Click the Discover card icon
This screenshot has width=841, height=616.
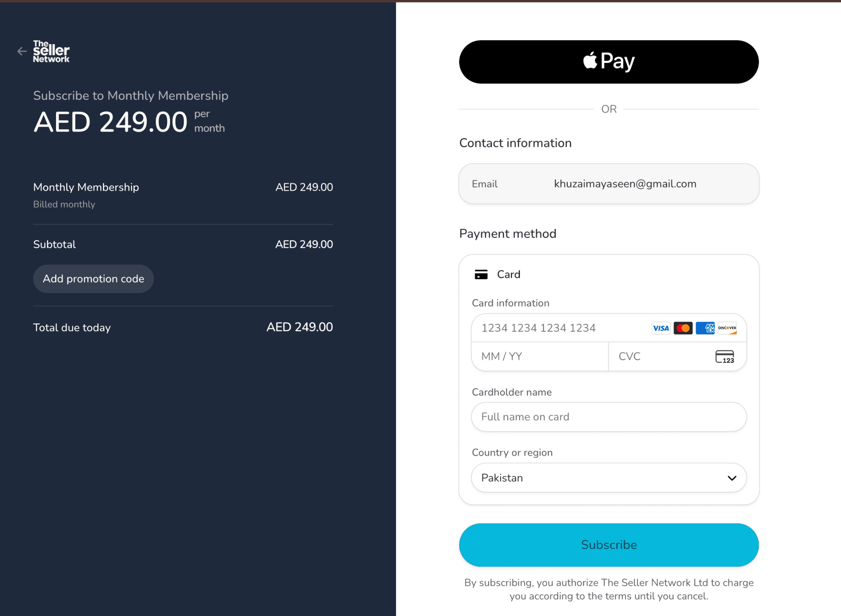pyautogui.click(x=727, y=328)
